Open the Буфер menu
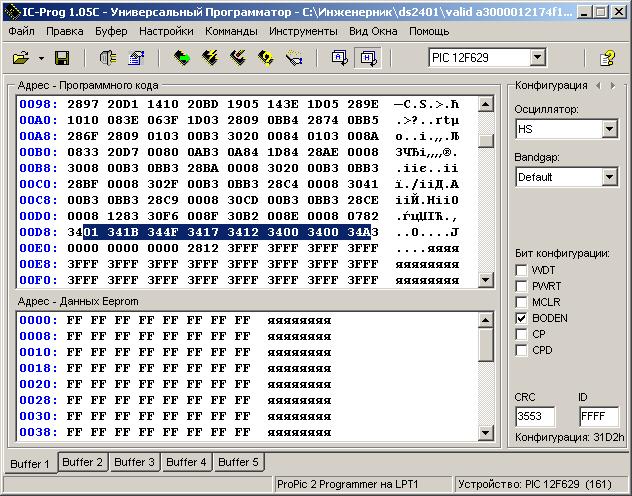Image resolution: width=632 pixels, height=496 pixels. pyautogui.click(x=111, y=31)
